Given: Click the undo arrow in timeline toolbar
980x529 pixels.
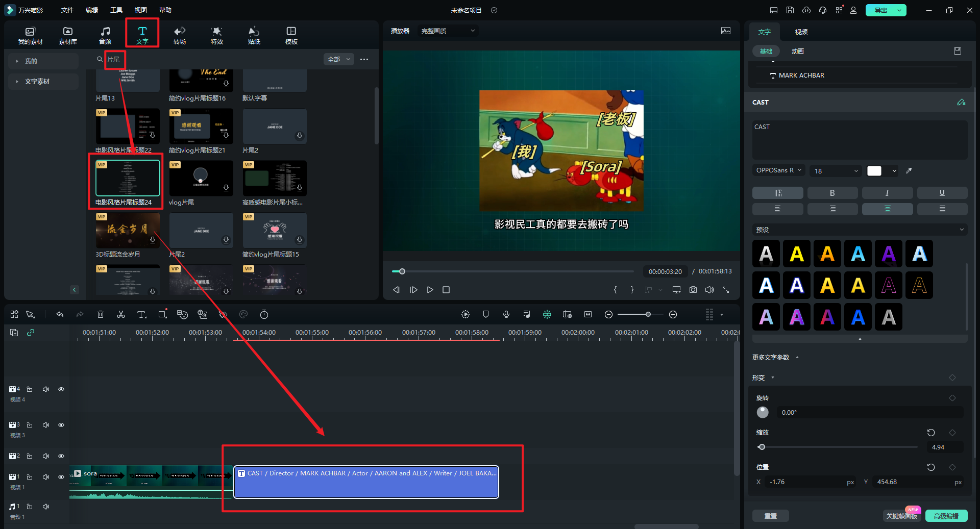Looking at the screenshot, I should 60,314.
